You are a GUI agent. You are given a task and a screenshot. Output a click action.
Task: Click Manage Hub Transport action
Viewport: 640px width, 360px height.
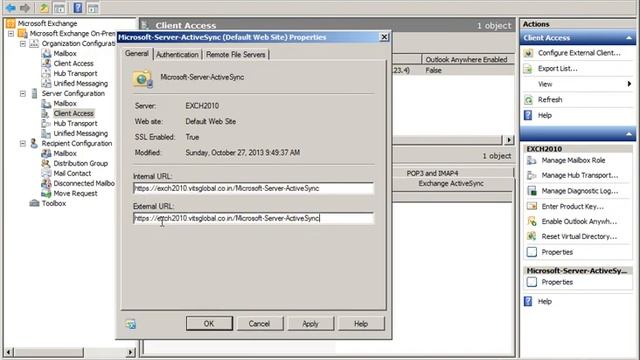[580, 176]
